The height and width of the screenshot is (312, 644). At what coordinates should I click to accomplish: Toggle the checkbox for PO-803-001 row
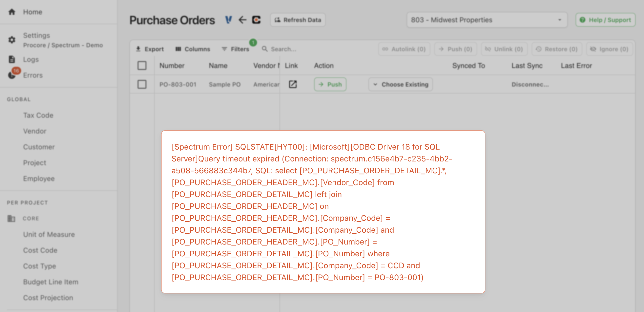click(142, 85)
